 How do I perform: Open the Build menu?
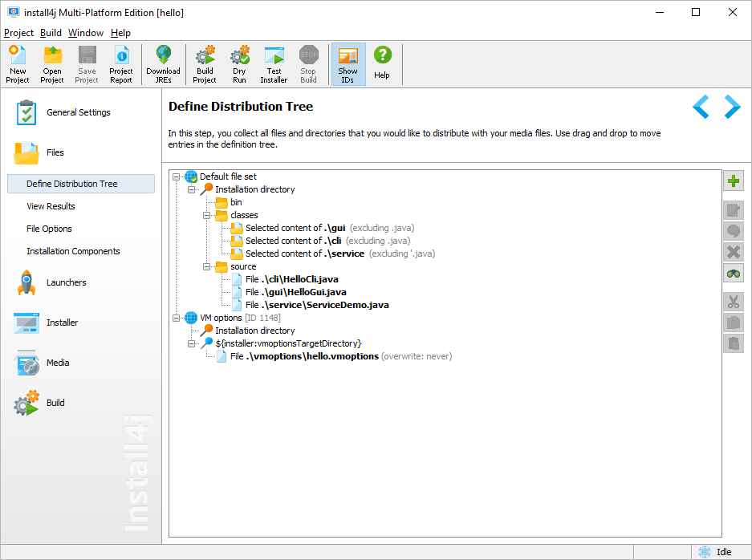[51, 33]
